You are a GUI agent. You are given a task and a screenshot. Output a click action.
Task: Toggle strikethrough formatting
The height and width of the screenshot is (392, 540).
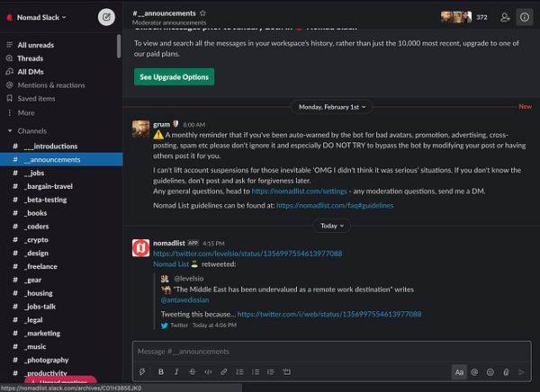[x=193, y=371]
